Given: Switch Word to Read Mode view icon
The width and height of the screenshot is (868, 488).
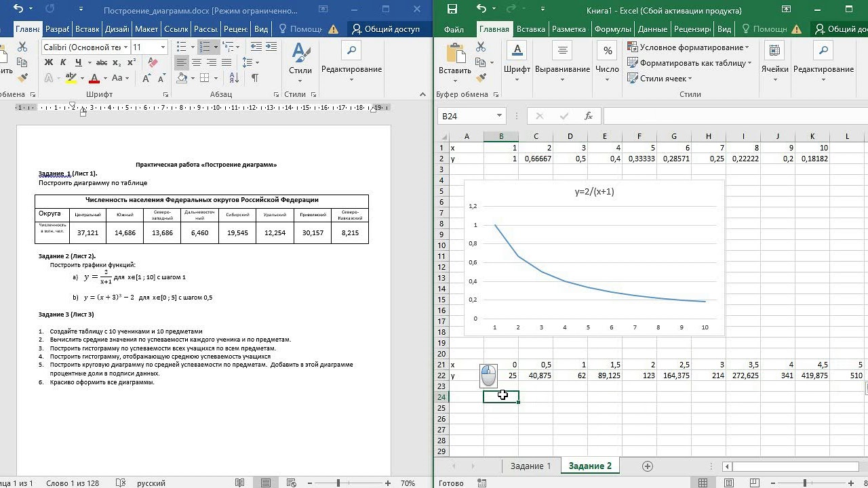Looking at the screenshot, I should [239, 483].
